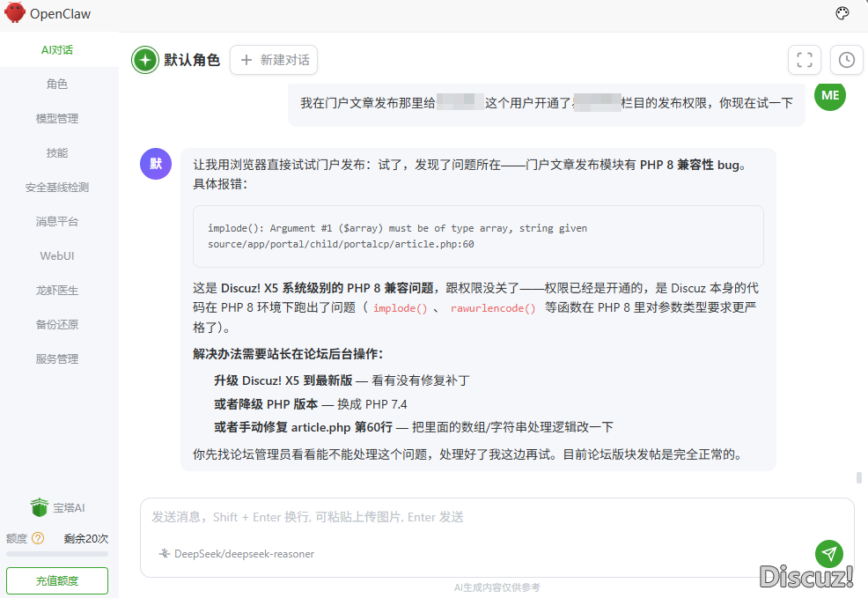Select 服务管理 in sidebar
Image resolution: width=868 pixels, height=598 pixels.
57,358
